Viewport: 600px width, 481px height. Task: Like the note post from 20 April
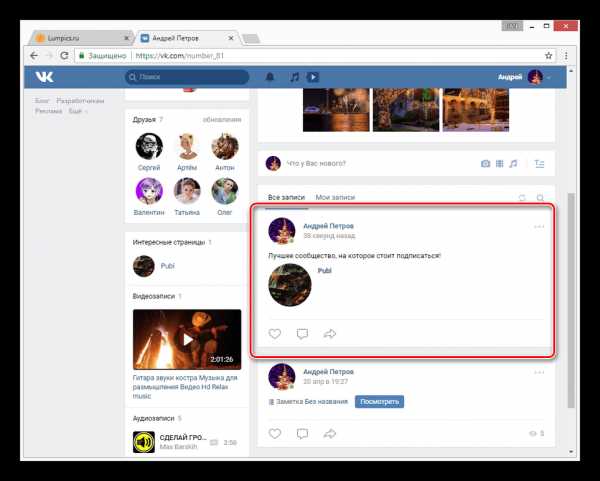275,434
